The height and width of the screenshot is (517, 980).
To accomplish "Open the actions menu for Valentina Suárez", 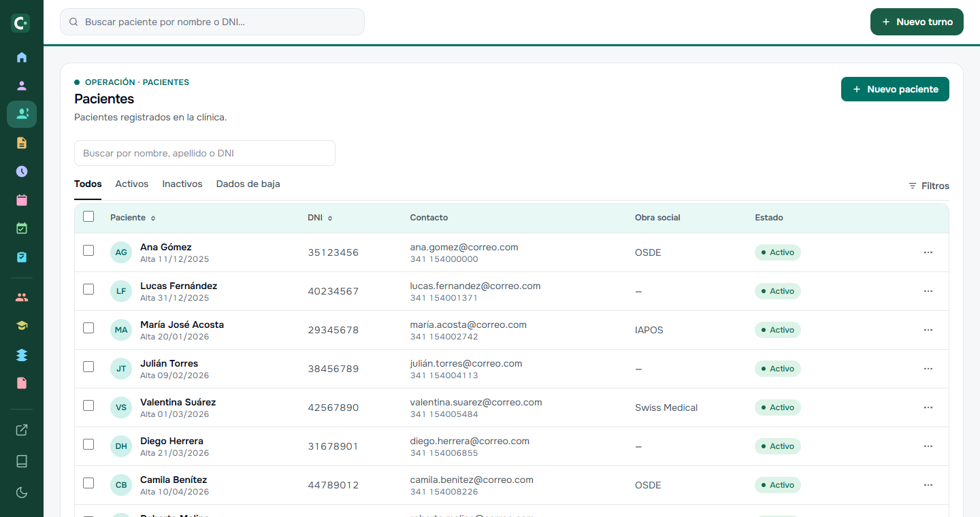I will tap(928, 407).
